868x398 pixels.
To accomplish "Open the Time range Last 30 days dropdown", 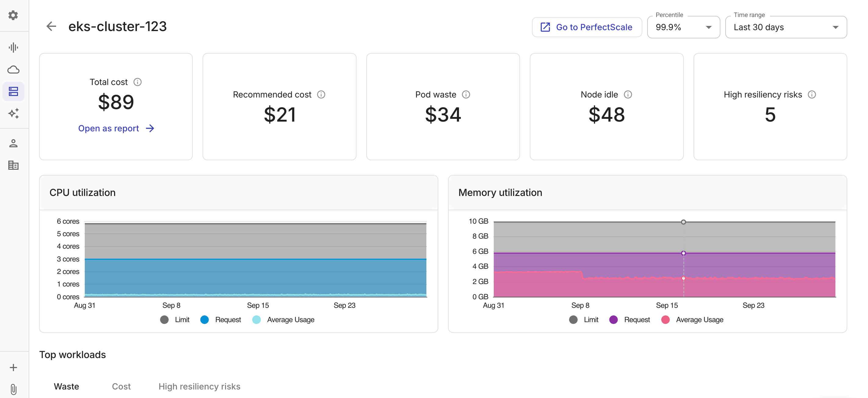I will click(x=786, y=27).
